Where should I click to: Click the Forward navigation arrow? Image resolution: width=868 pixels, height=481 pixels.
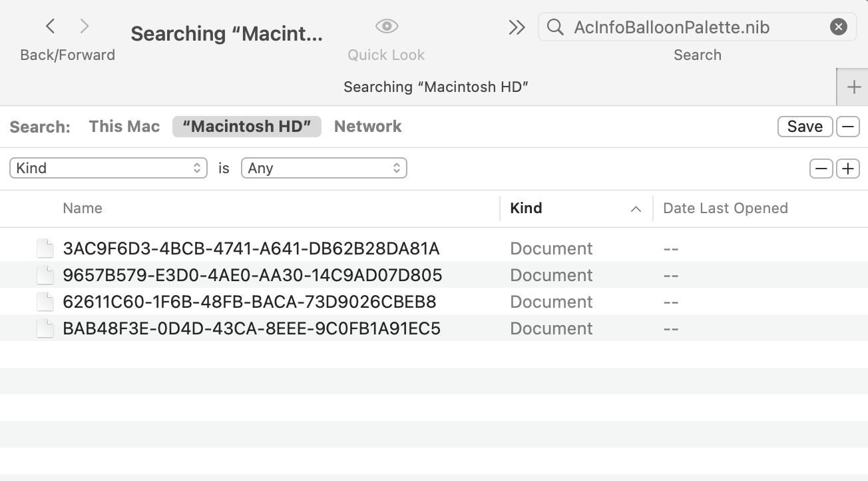click(85, 25)
